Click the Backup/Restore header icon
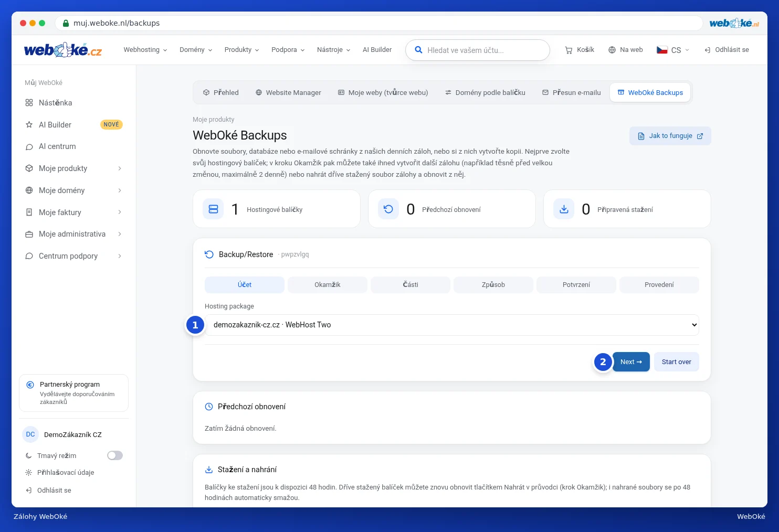 coord(209,254)
